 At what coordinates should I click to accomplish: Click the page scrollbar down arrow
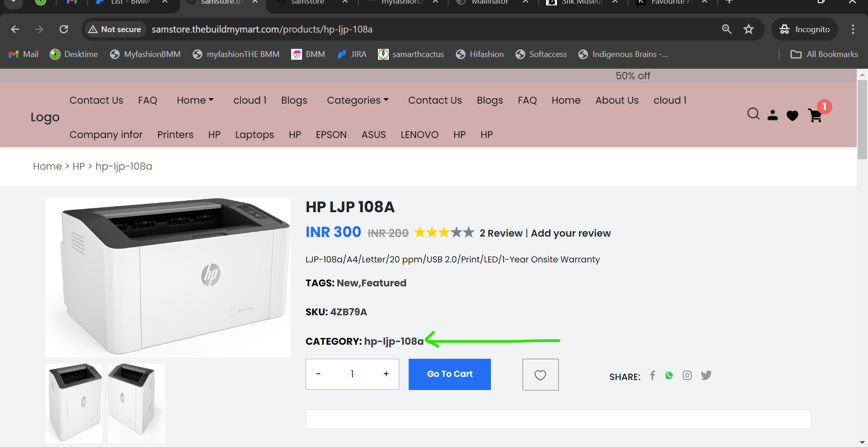tap(862, 442)
